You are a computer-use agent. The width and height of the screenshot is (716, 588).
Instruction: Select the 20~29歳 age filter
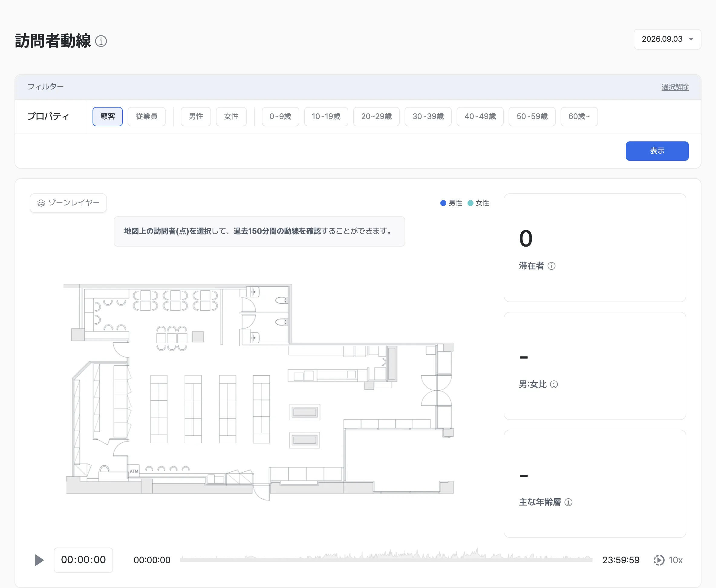tap(376, 117)
